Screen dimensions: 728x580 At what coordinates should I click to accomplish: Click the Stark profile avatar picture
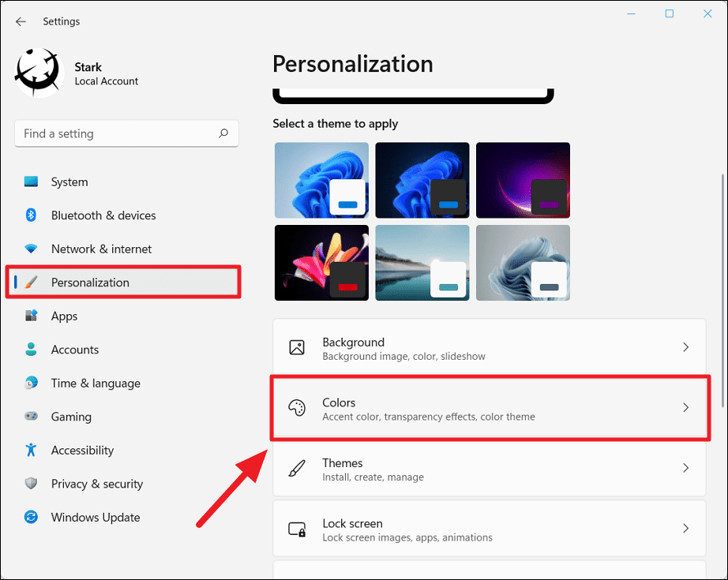(x=39, y=73)
